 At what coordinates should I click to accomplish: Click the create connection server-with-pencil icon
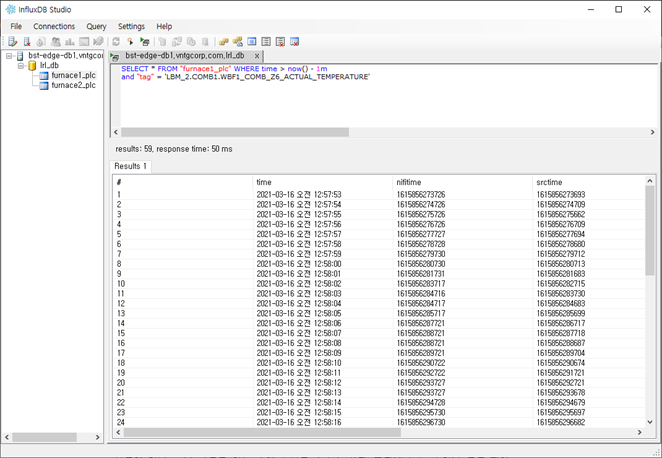tap(13, 41)
